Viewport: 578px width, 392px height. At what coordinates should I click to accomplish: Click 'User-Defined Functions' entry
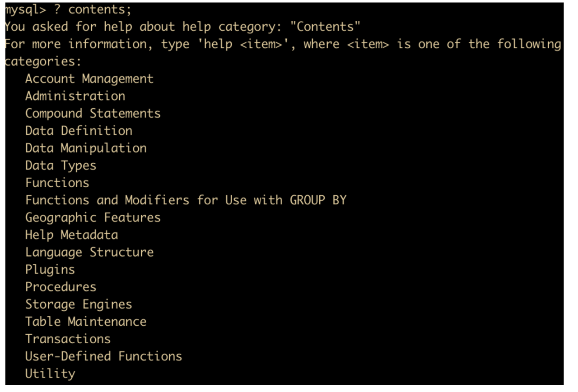coord(104,356)
